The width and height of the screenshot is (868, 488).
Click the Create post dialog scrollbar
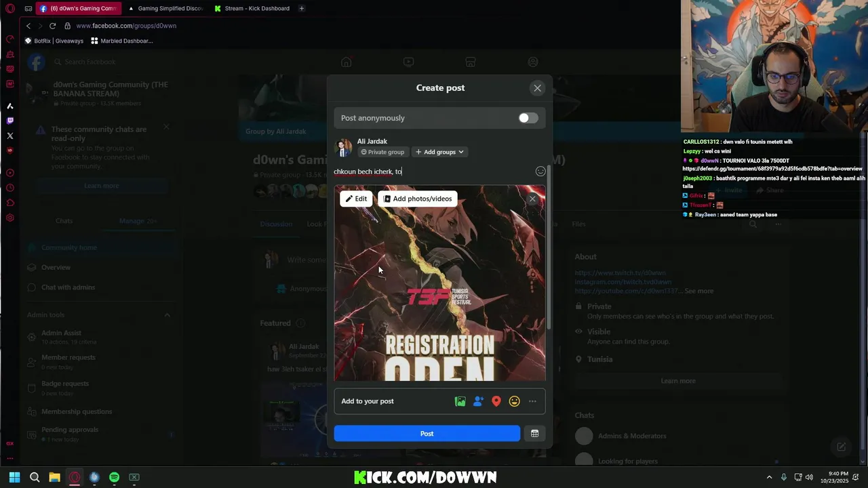coord(549,247)
